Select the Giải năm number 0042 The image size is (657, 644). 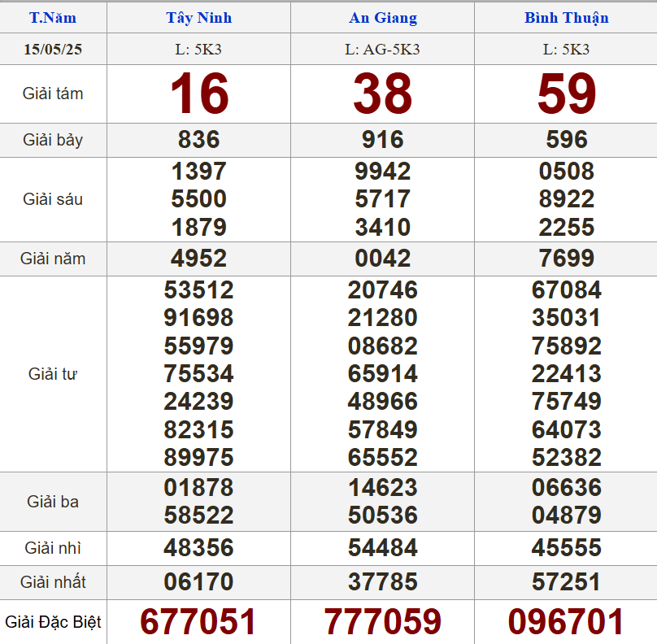382,259
